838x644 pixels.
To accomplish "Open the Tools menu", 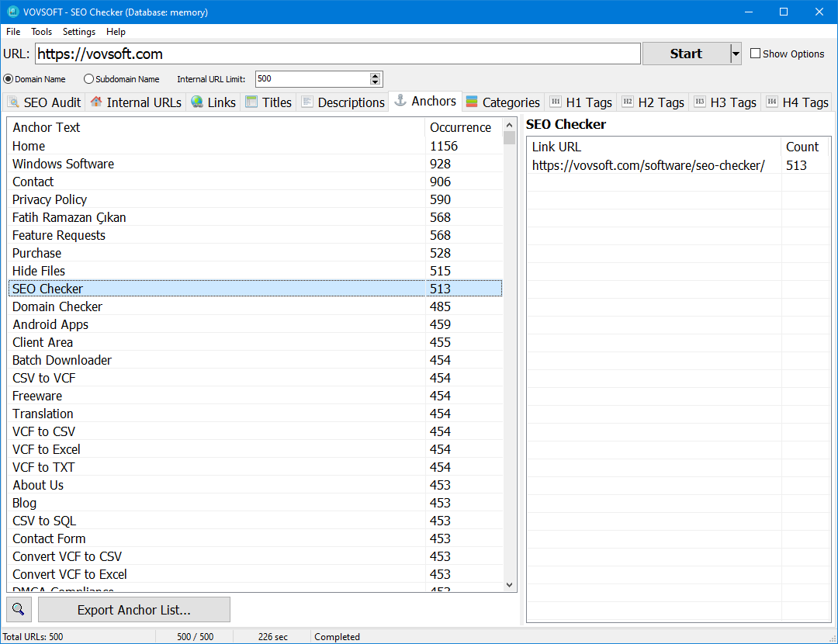I will pyautogui.click(x=41, y=32).
